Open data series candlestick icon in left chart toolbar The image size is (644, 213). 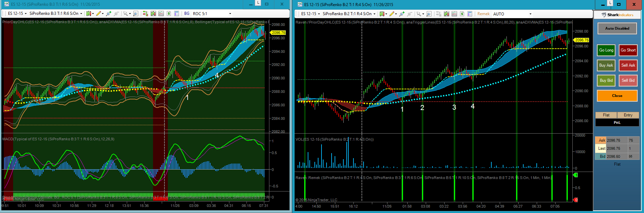pyautogui.click(x=153, y=13)
